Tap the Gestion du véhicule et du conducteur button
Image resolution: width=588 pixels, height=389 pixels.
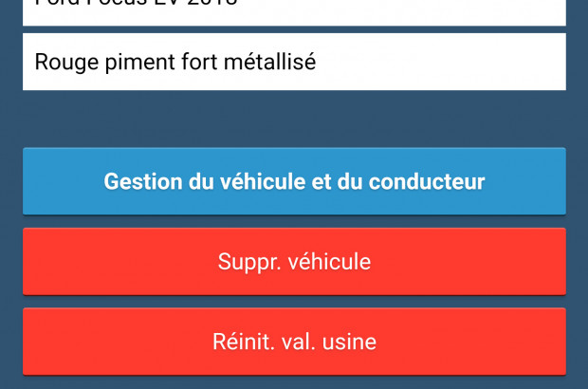tap(294, 181)
